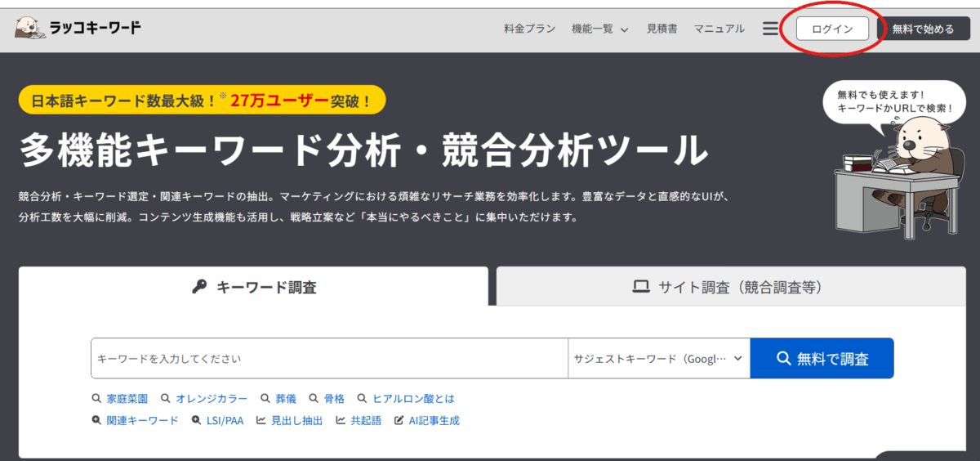
Task: Click the LSI/PAA shortcut link
Action: tap(218, 421)
